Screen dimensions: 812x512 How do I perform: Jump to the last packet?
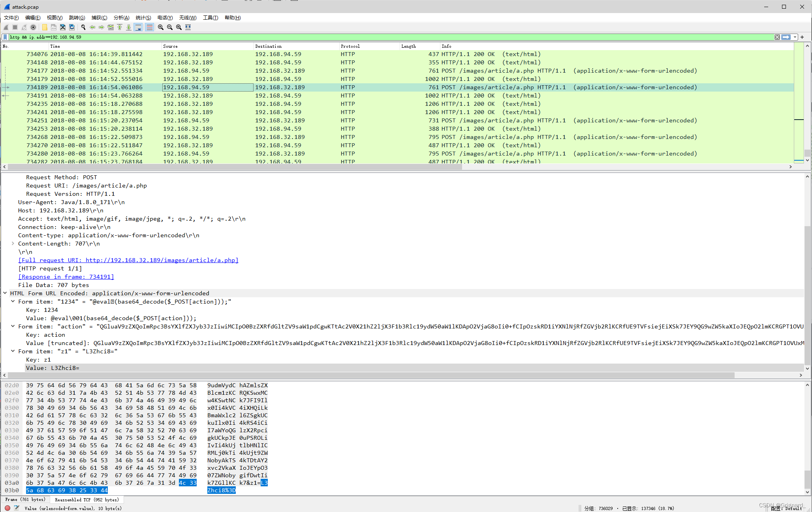(x=129, y=27)
